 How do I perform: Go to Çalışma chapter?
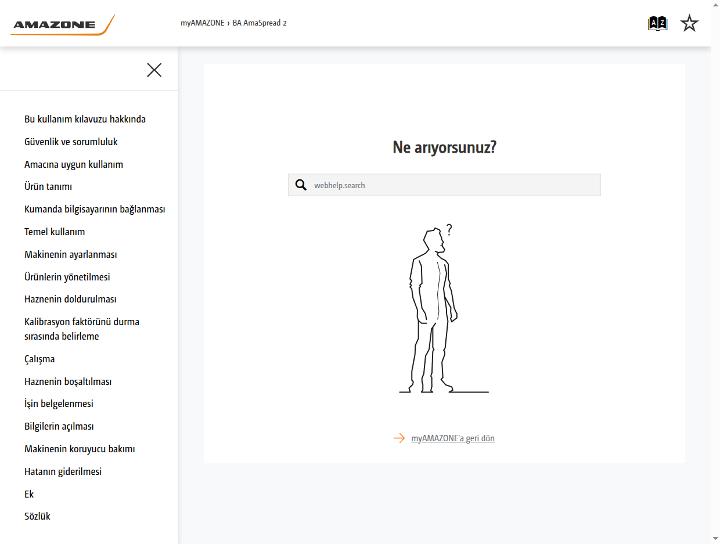39,359
